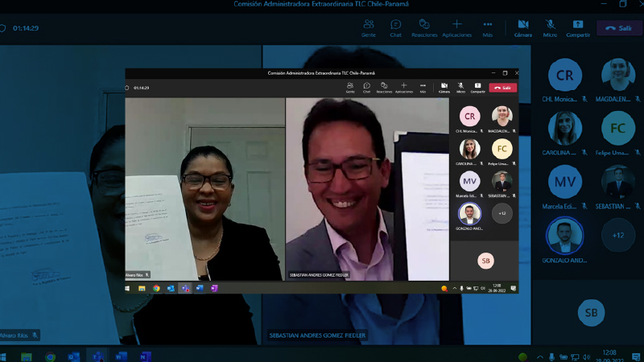Image resolution: width=644 pixels, height=362 pixels.
Task: Open File Explorer on inner taskbar
Action: [142, 289]
